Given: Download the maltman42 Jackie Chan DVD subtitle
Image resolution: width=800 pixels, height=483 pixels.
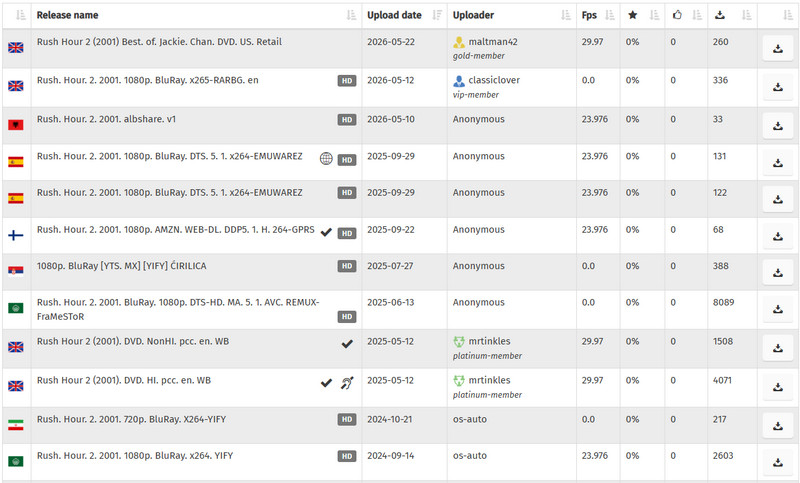Looking at the screenshot, I should (x=778, y=49).
